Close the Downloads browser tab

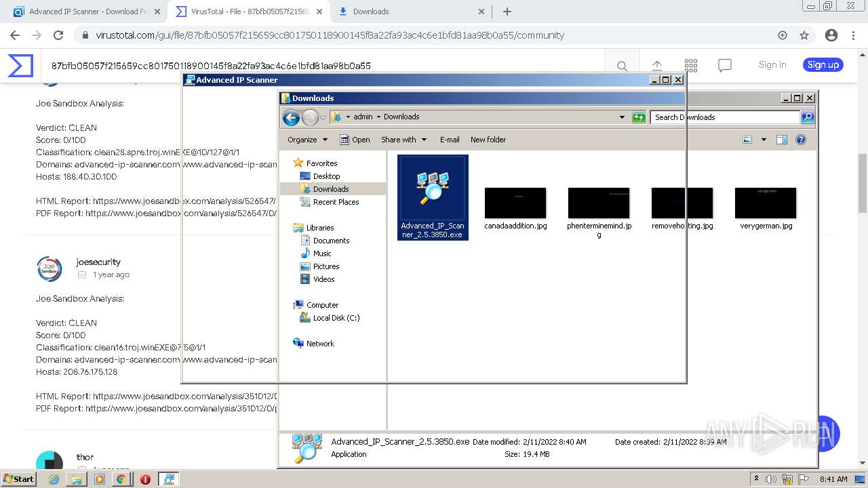coord(481,12)
